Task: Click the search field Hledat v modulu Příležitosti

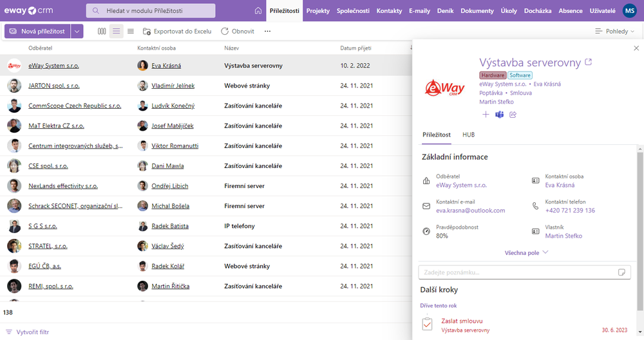Action: pyautogui.click(x=150, y=11)
